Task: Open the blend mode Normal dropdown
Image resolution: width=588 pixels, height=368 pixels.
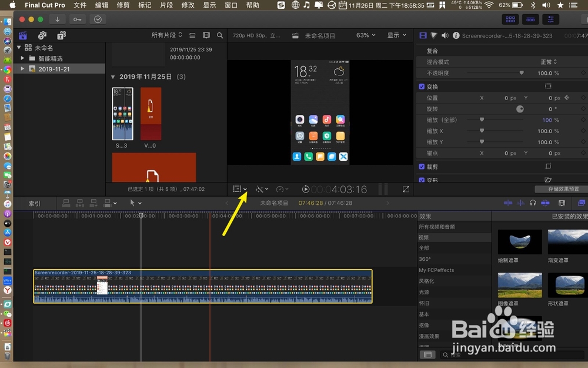Action: tap(549, 62)
